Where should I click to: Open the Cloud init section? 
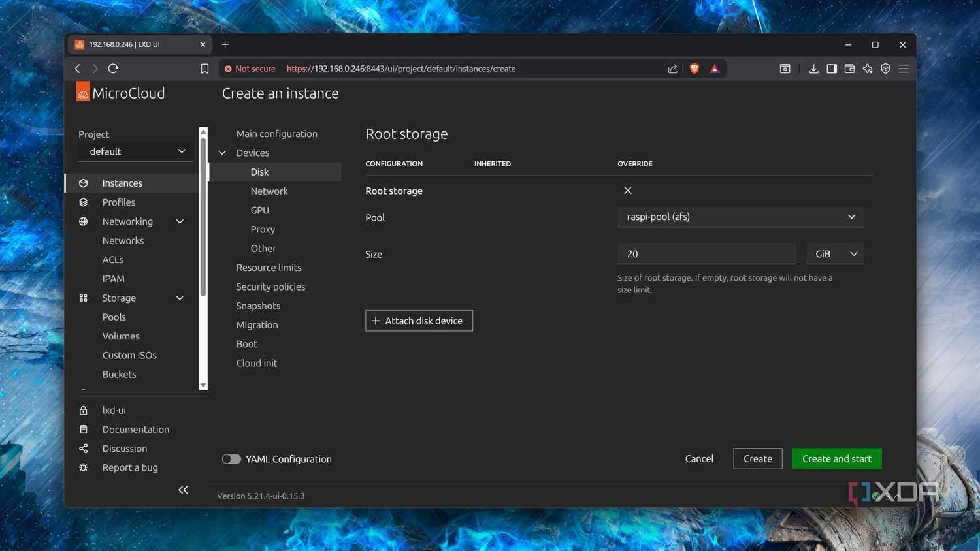[257, 363]
